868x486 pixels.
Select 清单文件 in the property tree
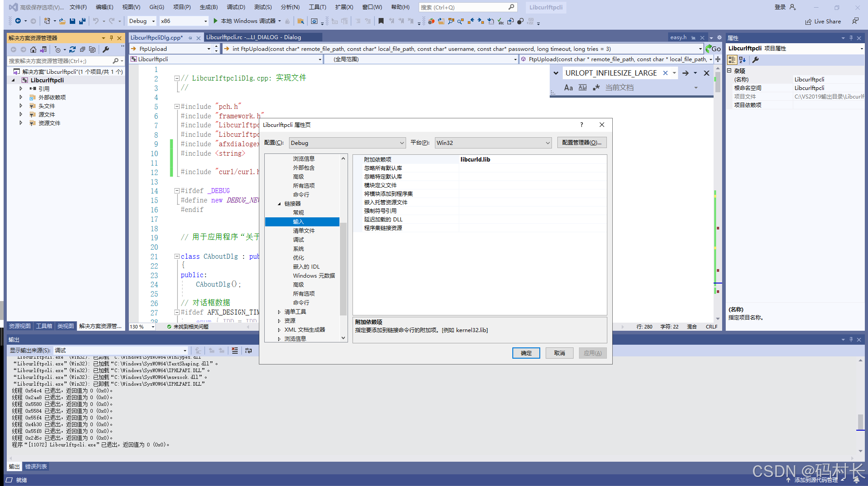[x=304, y=231]
